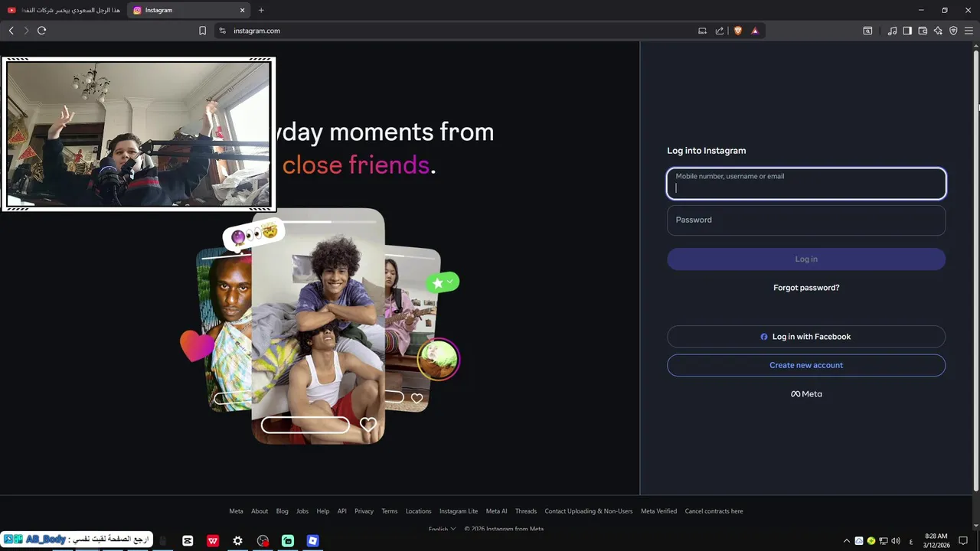Viewport: 980px width, 551px height.
Task: Focus the Mobile number, username or email field
Action: pos(806,184)
